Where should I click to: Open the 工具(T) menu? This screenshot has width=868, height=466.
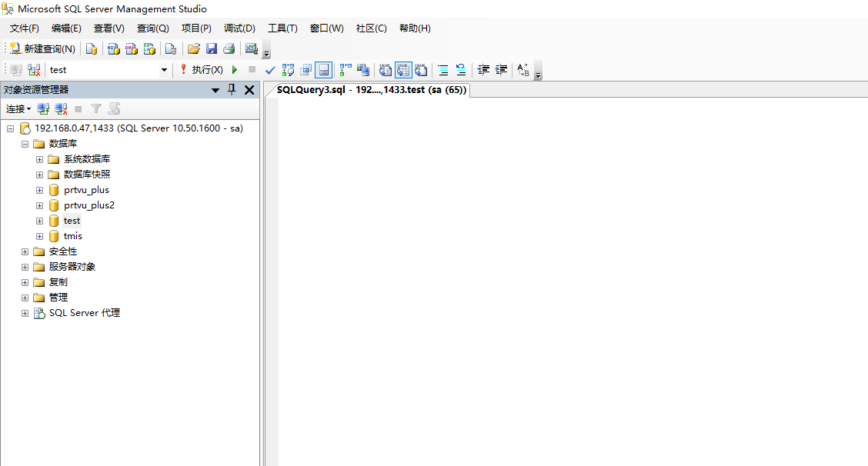click(282, 28)
